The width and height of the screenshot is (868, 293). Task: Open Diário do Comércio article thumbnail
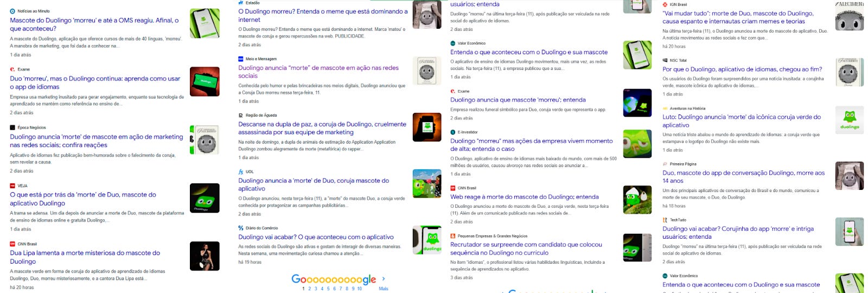pyautogui.click(x=427, y=240)
